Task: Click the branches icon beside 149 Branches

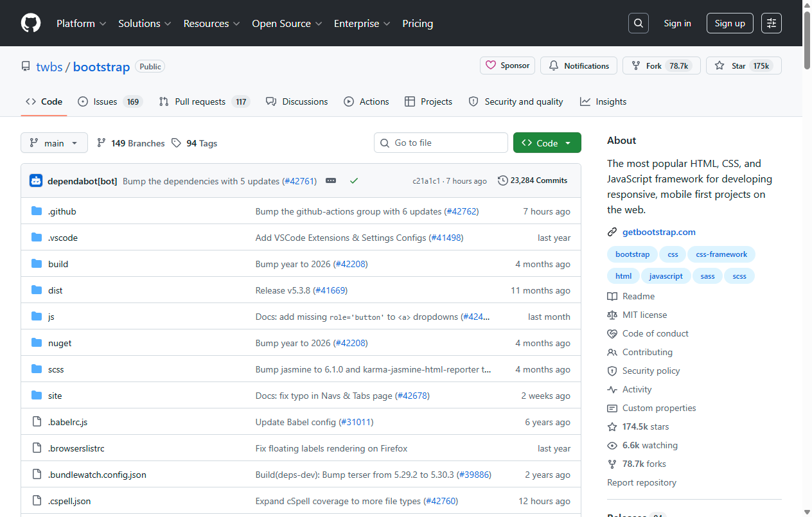Action: pyautogui.click(x=101, y=143)
